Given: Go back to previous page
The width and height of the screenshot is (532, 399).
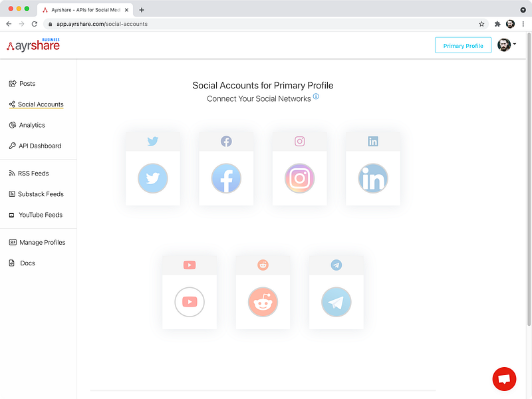Looking at the screenshot, I should pyautogui.click(x=9, y=24).
